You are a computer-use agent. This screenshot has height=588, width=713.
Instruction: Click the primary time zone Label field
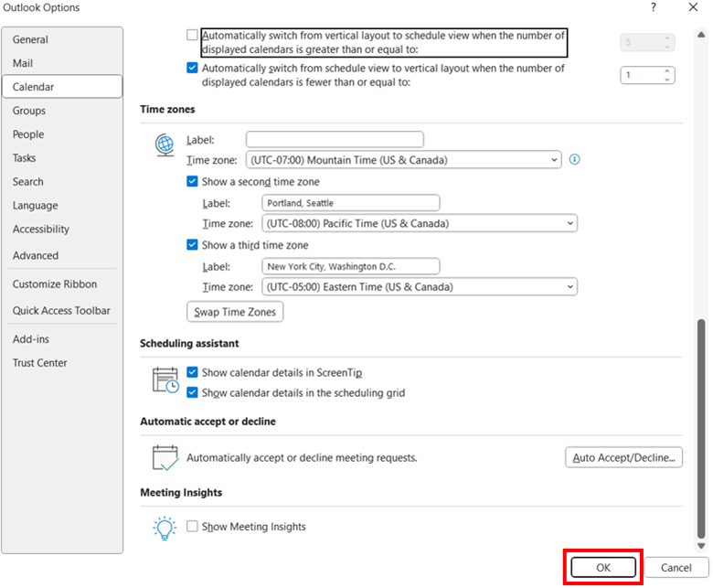tap(335, 139)
